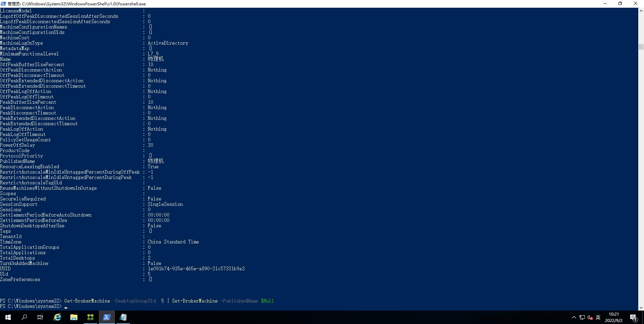Click the SettlementPeriodBeforeAutoShutdown value 00:00:00
The height and width of the screenshot is (324, 644).
click(158, 215)
